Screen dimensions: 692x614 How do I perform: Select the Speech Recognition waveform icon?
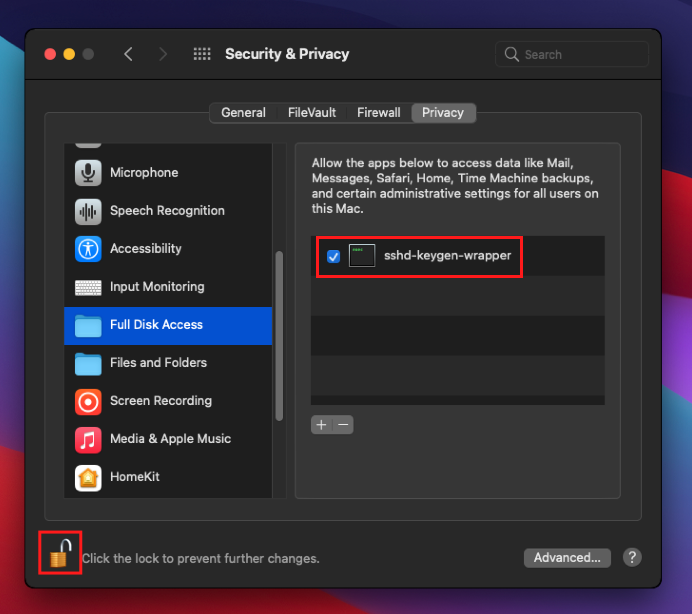tap(88, 211)
